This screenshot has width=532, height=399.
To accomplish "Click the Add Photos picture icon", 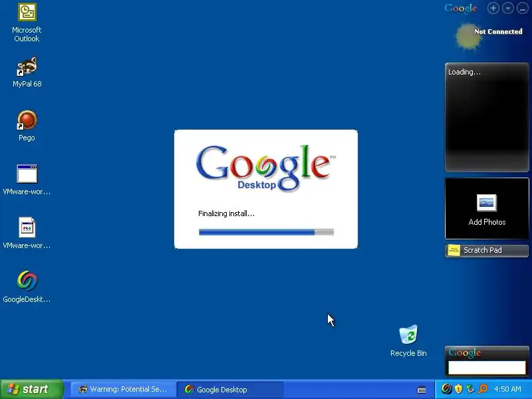I will 487,203.
